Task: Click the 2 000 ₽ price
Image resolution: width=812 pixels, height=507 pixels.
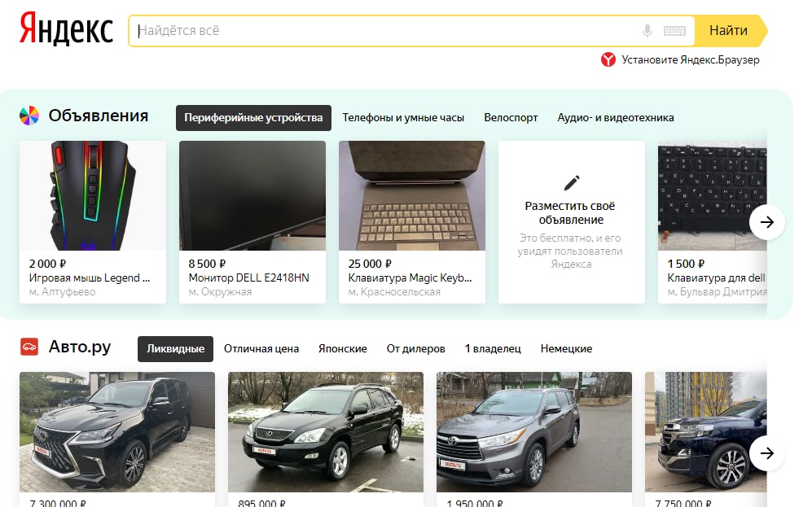Action: point(47,264)
